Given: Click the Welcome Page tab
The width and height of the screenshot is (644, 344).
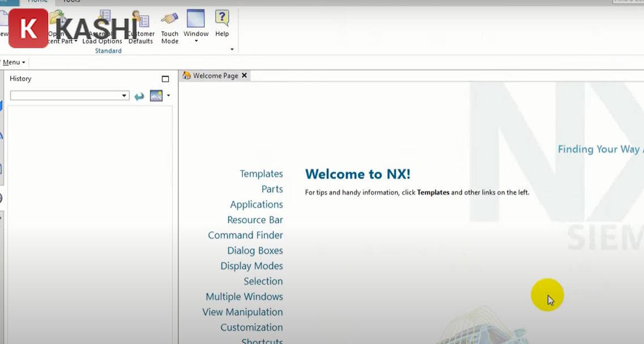Looking at the screenshot, I should (x=215, y=75).
